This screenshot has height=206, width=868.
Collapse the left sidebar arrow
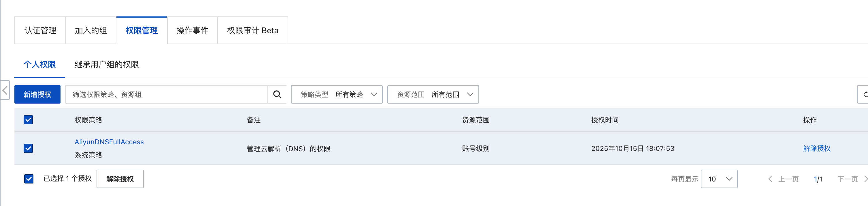point(5,90)
